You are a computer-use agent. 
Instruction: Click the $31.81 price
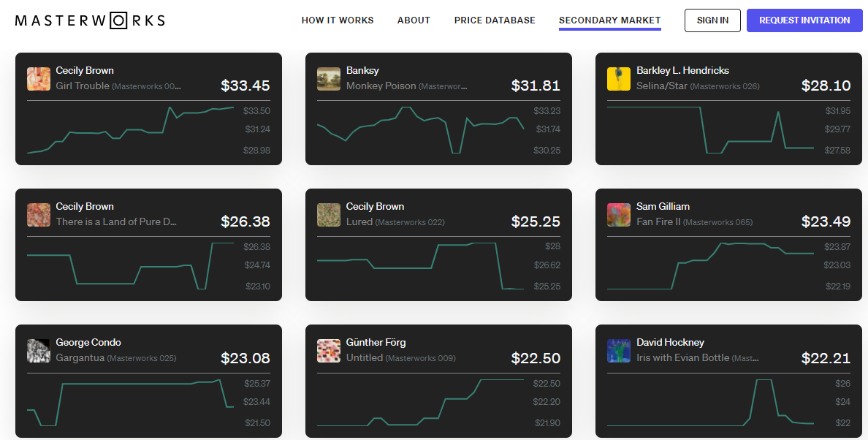pyautogui.click(x=536, y=86)
